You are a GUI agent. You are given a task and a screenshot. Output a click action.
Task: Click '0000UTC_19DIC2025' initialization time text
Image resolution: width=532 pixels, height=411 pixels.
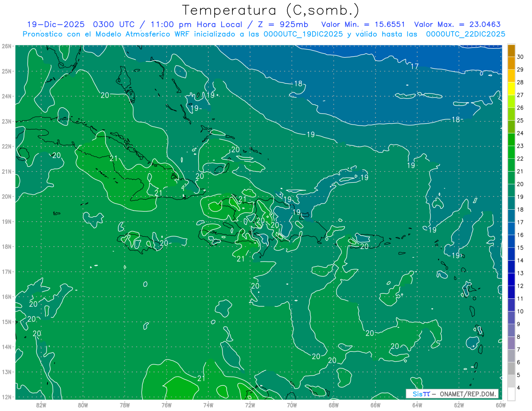[x=303, y=34]
